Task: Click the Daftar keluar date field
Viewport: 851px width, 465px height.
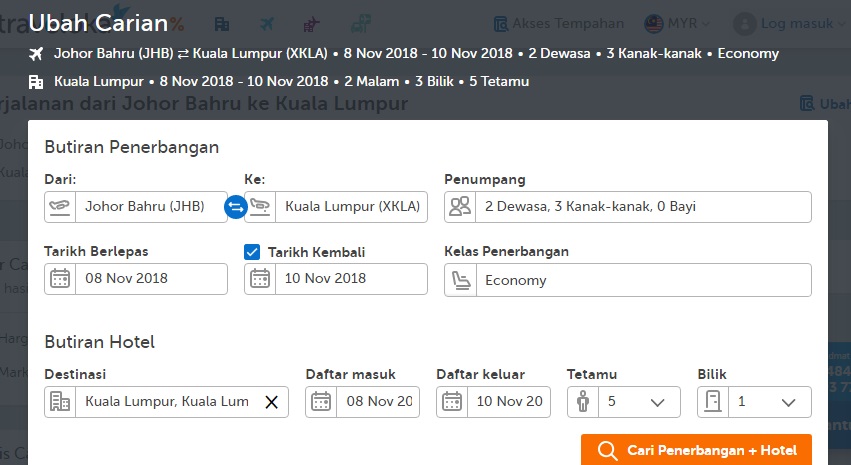Action: pyautogui.click(x=508, y=402)
